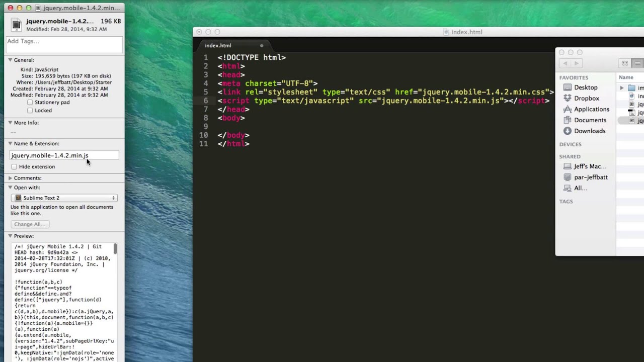Screen dimensions: 644x362
Task: Open Documents in Finder sidebar
Action: (x=590, y=120)
